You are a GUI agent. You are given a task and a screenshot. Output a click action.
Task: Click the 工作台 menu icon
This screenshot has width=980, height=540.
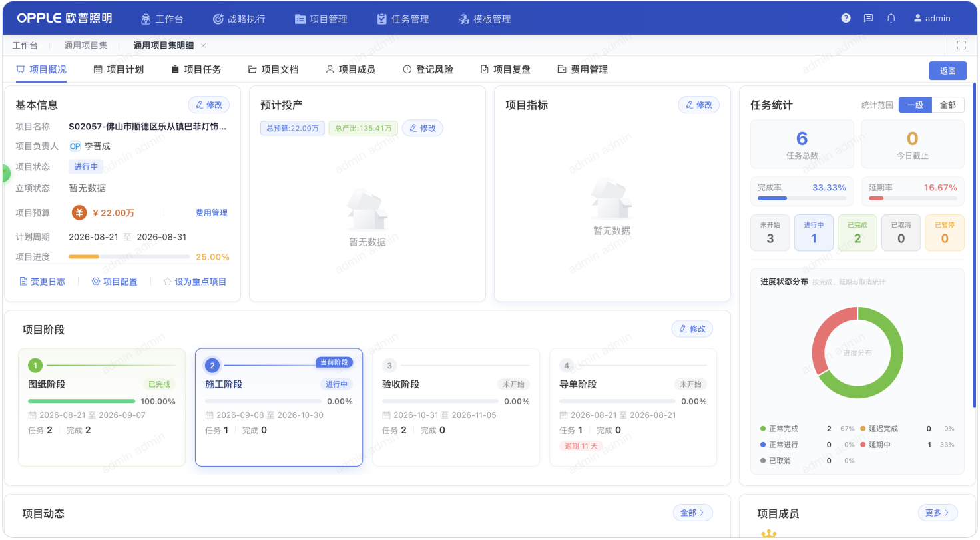(146, 19)
